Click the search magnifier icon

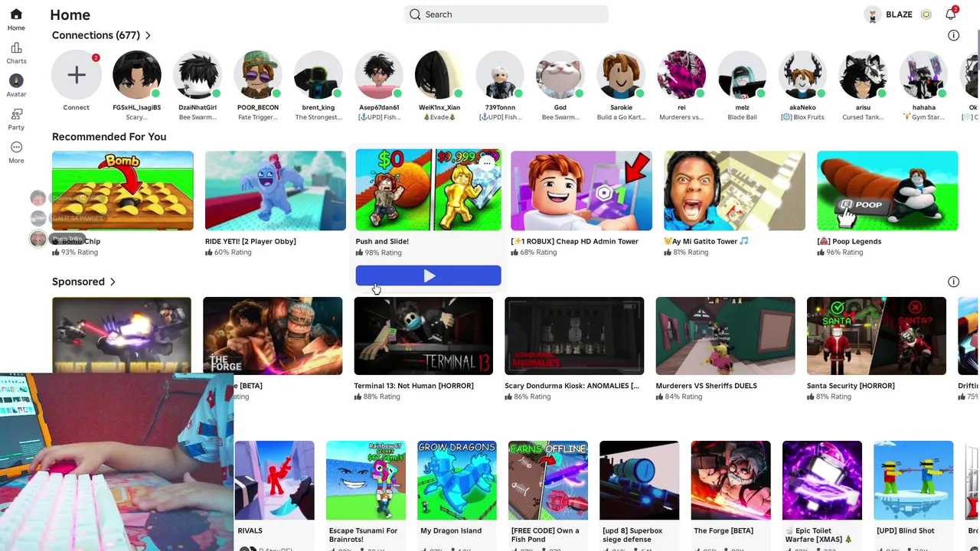coord(415,15)
